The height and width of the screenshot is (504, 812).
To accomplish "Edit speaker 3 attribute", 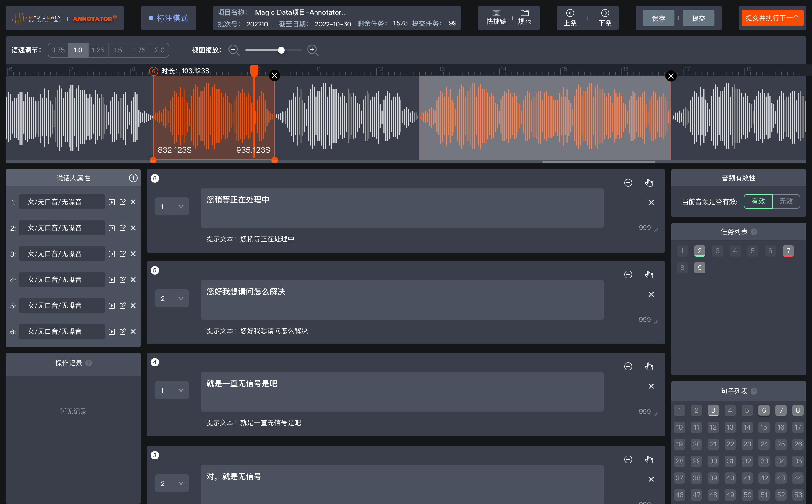I will (x=123, y=254).
